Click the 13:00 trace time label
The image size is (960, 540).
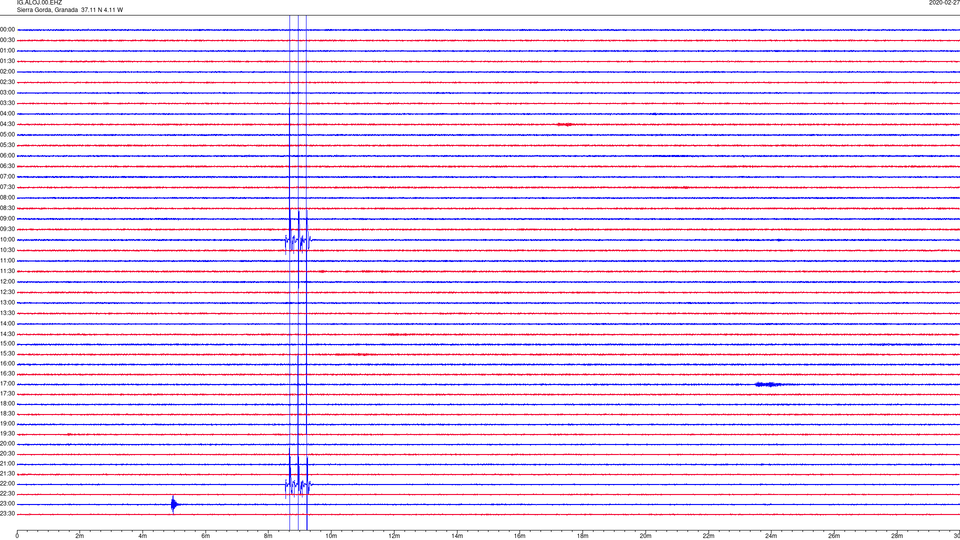pos(7,302)
